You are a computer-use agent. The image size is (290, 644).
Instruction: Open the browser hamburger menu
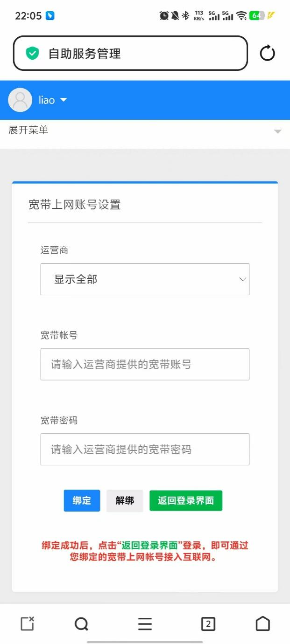[145, 623]
